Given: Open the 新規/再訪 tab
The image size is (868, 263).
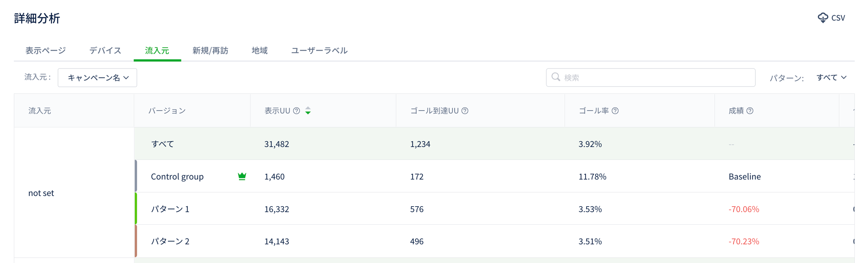Looking at the screenshot, I should pos(210,50).
